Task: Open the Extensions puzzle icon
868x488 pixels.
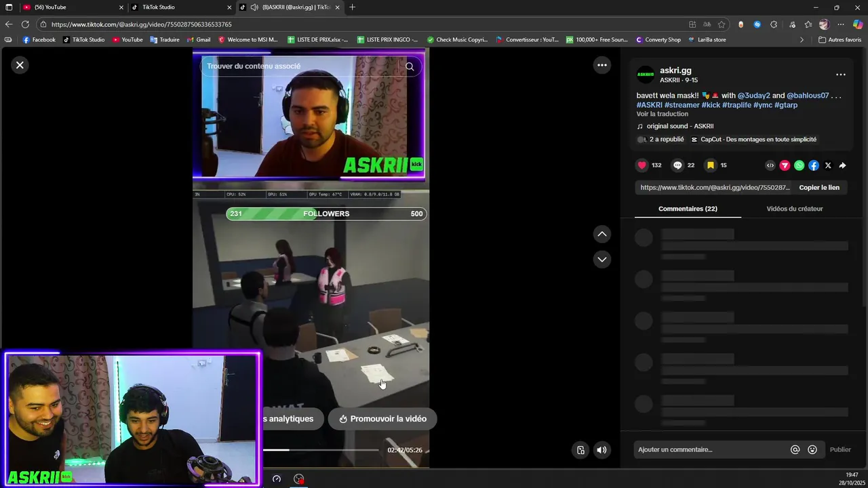Action: point(774,24)
